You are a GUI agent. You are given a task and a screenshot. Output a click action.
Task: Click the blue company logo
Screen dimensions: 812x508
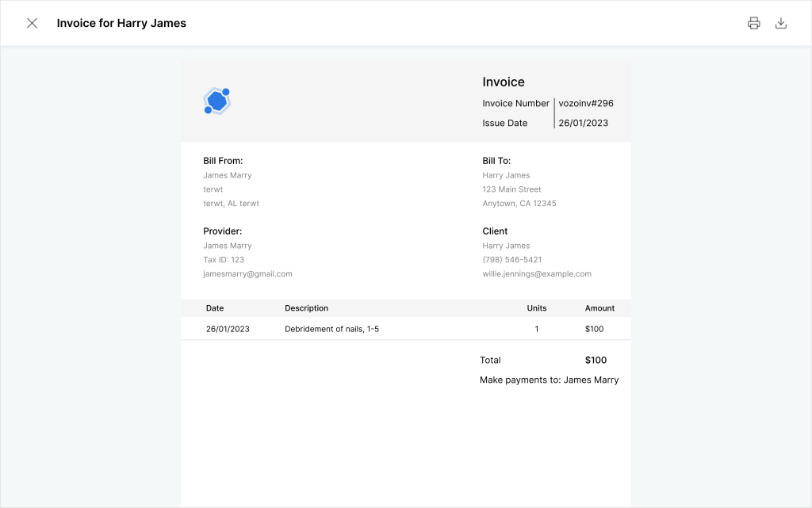pos(216,101)
